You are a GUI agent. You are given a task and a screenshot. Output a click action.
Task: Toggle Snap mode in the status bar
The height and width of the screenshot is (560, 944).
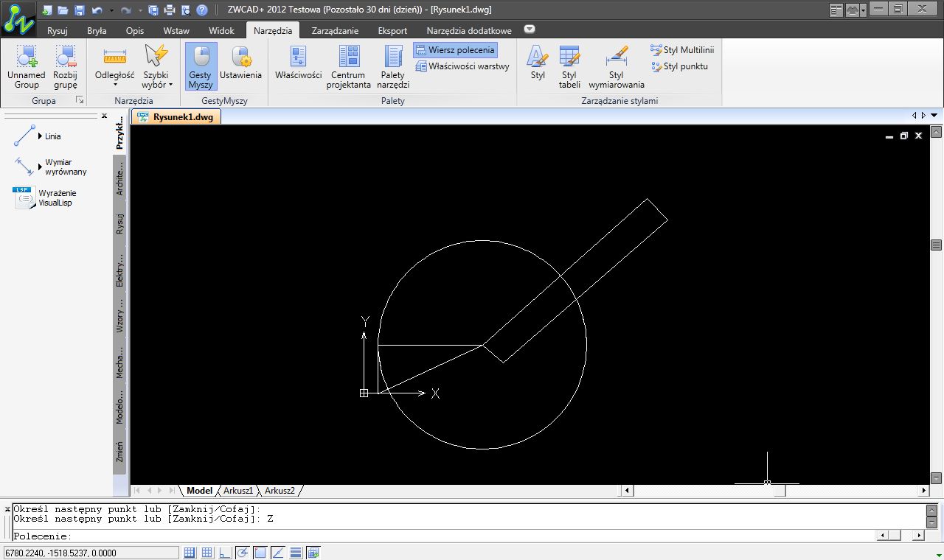[190, 553]
